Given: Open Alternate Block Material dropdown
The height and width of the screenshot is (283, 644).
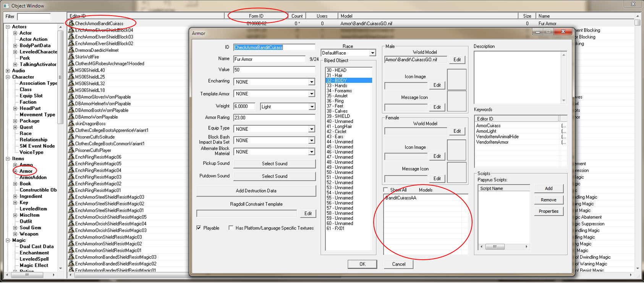Looking at the screenshot, I should pyautogui.click(x=312, y=152).
